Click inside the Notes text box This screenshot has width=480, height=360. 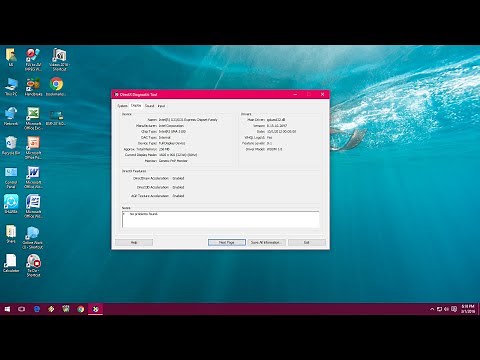220,219
